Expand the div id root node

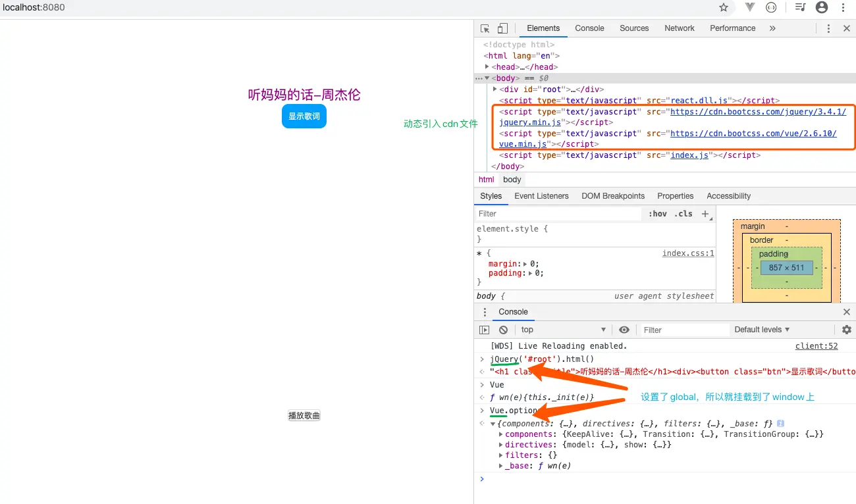495,89
